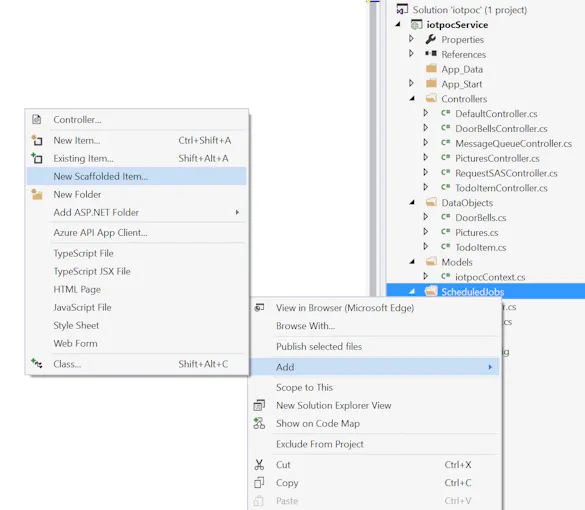Click the New Folder icon in submenu
This screenshot has height=510, width=585.
(x=37, y=194)
